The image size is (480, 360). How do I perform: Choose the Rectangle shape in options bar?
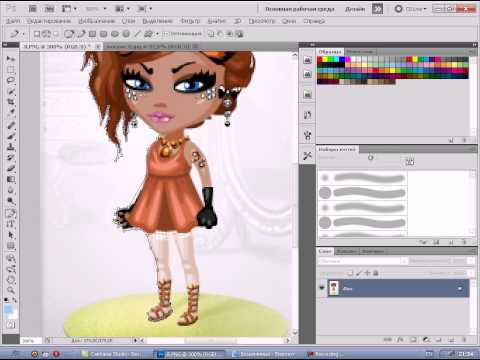(92, 34)
